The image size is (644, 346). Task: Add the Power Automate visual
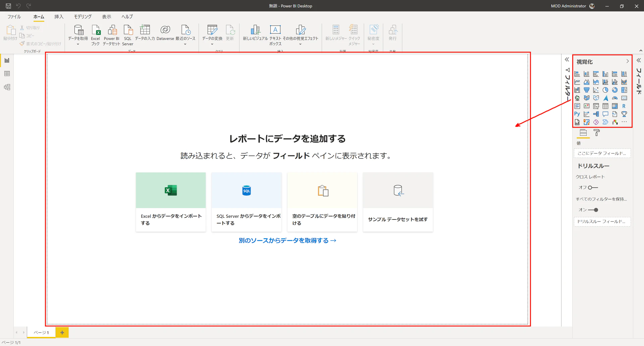tap(605, 122)
